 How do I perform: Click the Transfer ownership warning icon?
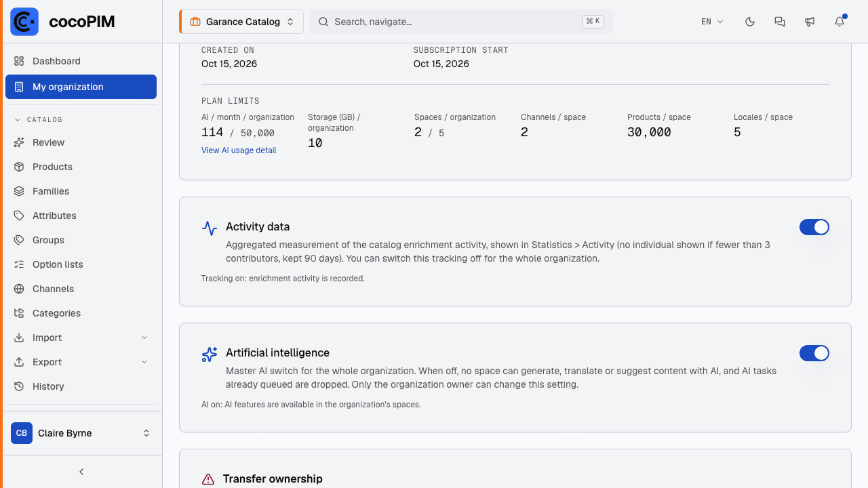(208, 479)
